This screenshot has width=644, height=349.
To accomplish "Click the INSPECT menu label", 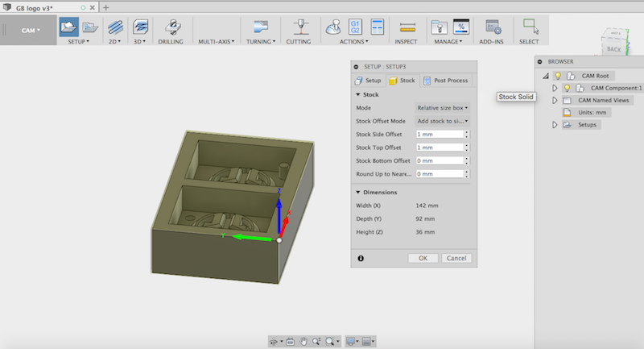I will point(406,42).
